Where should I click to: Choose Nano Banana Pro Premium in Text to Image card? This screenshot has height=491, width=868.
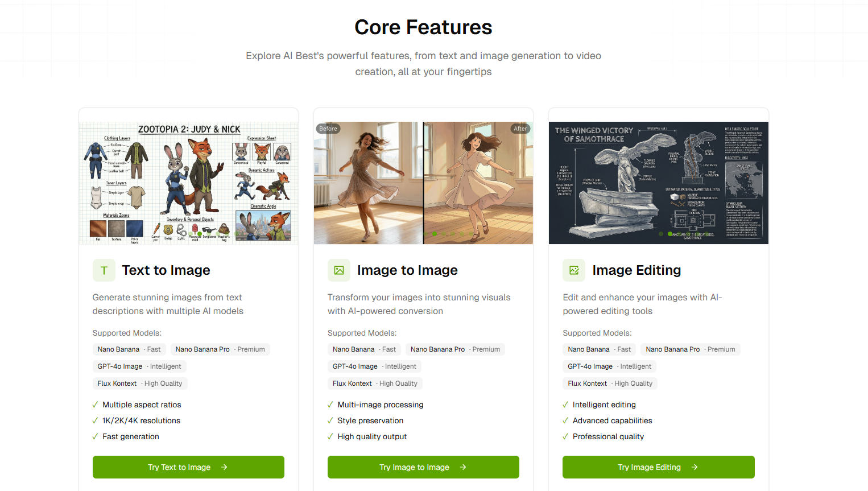coord(220,349)
